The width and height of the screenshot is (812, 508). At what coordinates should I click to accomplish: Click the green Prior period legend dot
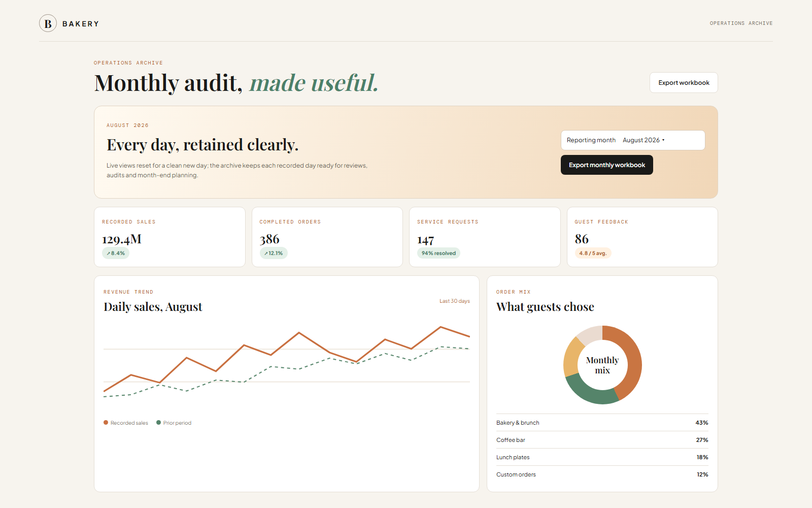(x=158, y=423)
